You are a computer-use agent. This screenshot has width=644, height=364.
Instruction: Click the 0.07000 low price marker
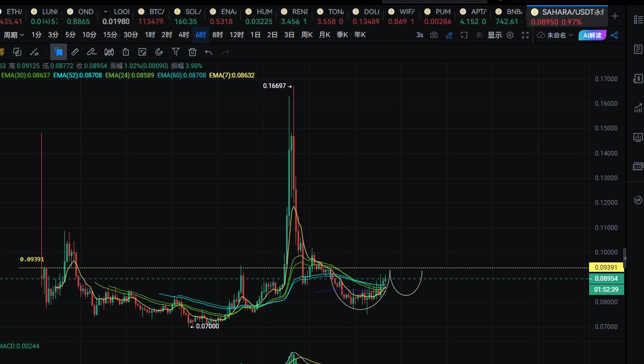click(205, 326)
